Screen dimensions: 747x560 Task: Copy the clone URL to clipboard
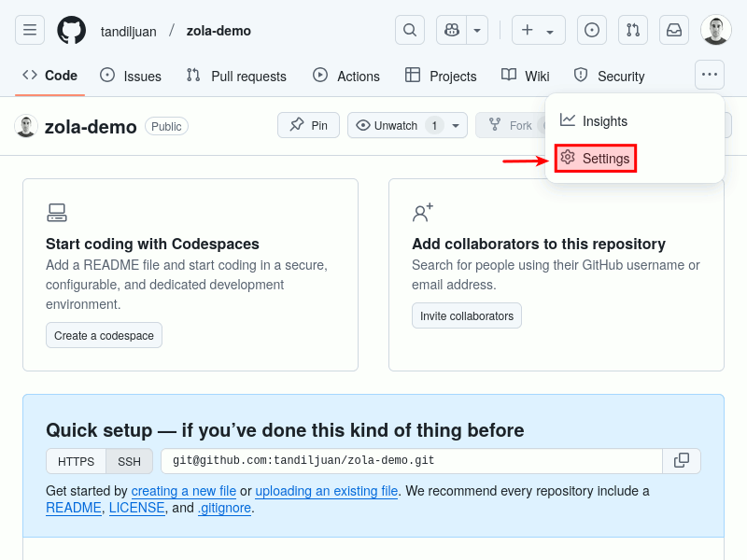pyautogui.click(x=682, y=460)
